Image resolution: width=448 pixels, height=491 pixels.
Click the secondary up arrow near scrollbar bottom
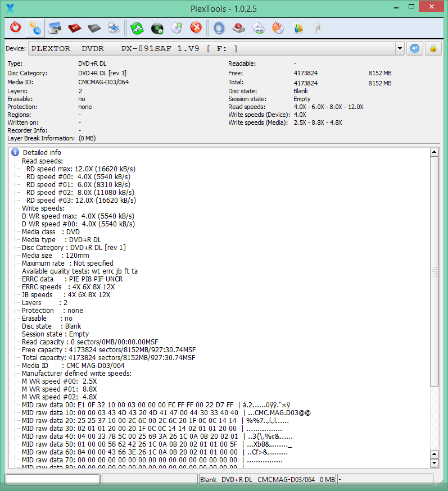[434, 454]
